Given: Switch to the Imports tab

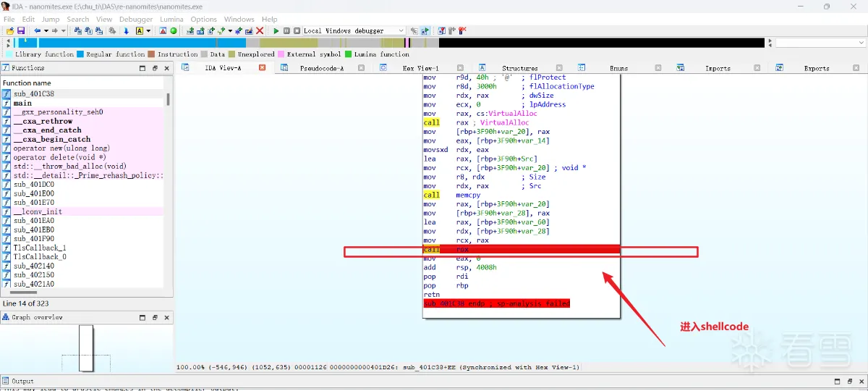Looking at the screenshot, I should pyautogui.click(x=718, y=68).
